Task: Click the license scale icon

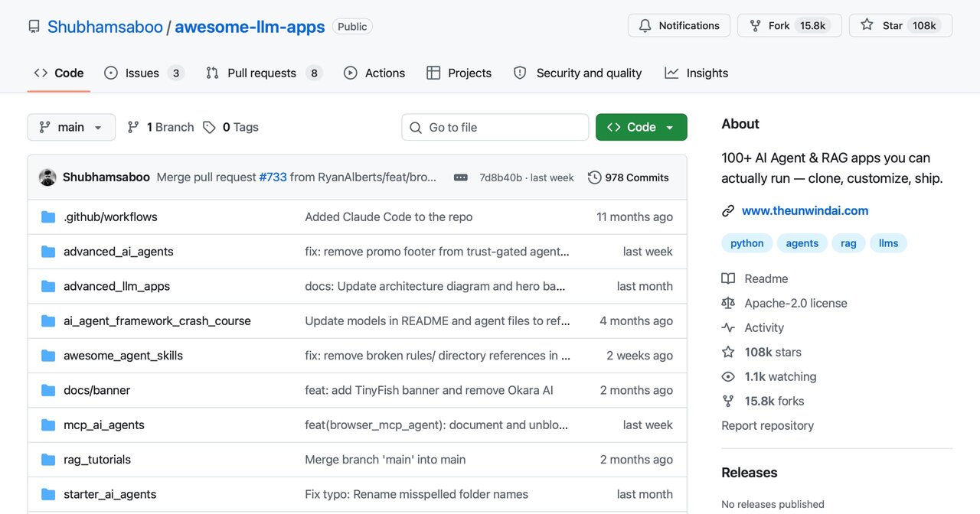Action: point(728,303)
